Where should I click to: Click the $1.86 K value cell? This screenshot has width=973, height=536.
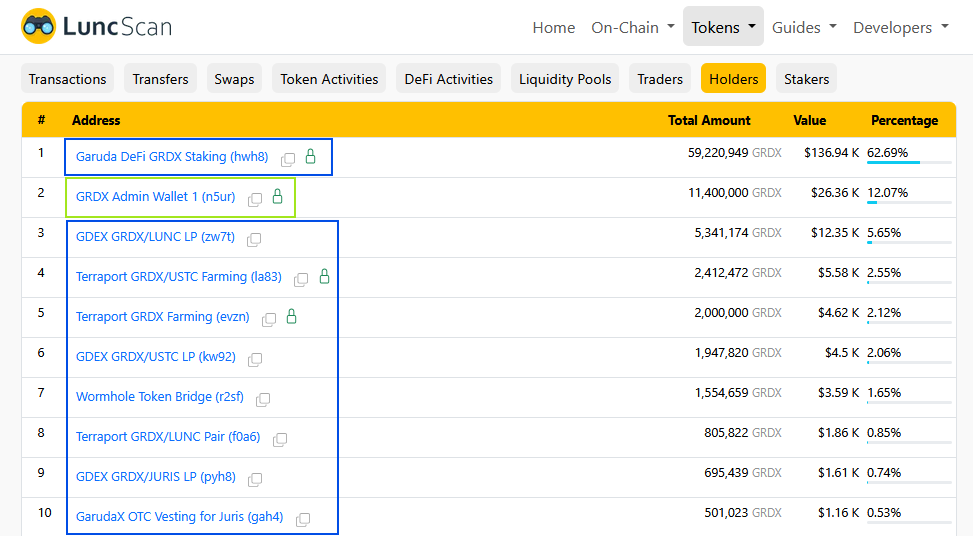coord(839,432)
